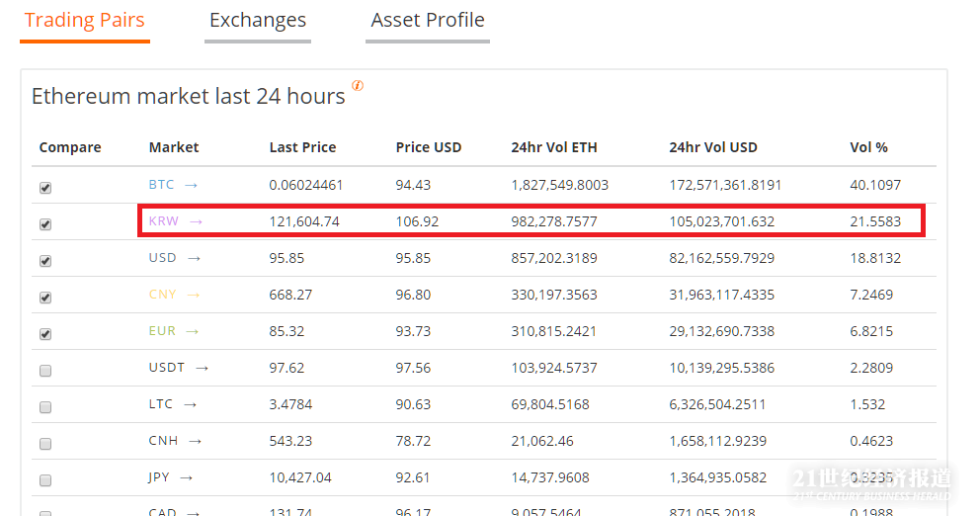Click the arrow icon next to LTC

191,404
